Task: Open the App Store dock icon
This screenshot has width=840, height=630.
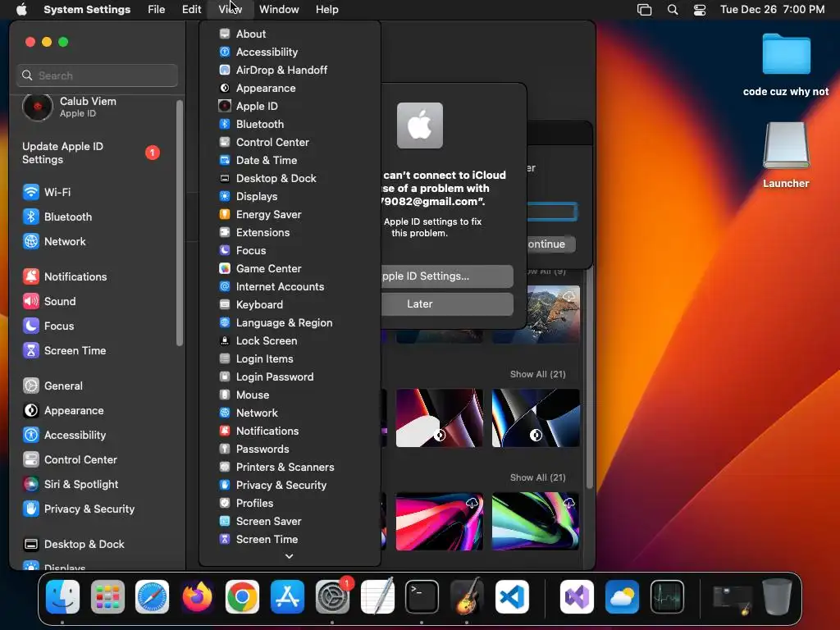Action: click(x=287, y=596)
